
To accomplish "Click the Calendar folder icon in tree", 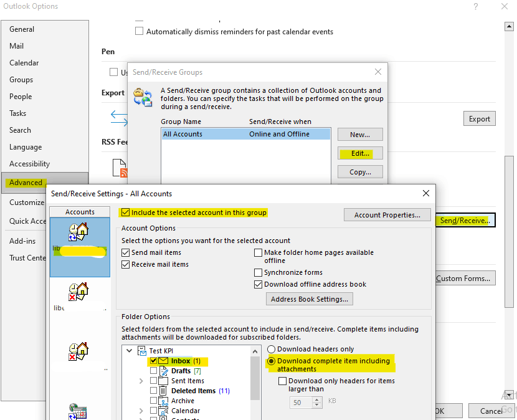I will 163,411.
